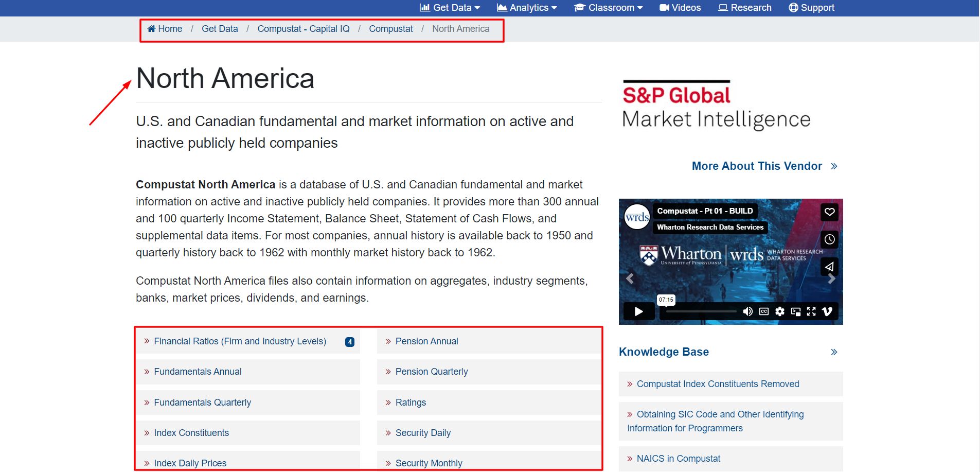This screenshot has height=472, width=980.
Task: Click the Get Data breadcrumb link
Action: (220, 29)
